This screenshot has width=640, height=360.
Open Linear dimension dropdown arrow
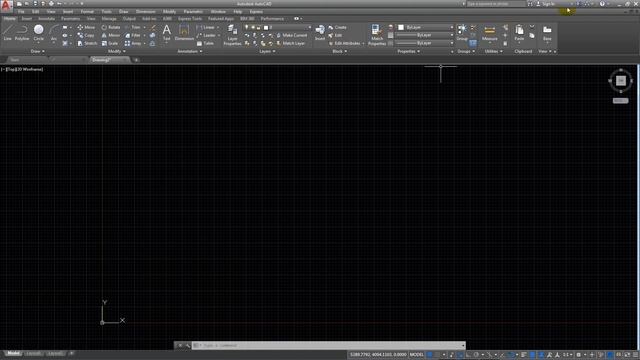[x=218, y=27]
